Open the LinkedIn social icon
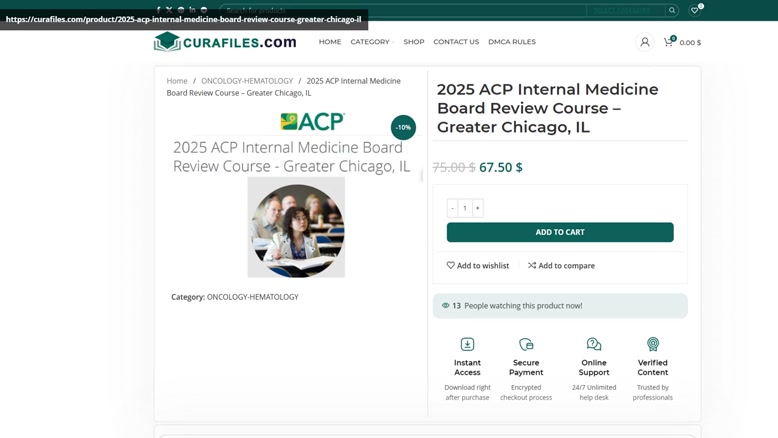Viewport: 778px width, 438px height. tap(192, 10)
